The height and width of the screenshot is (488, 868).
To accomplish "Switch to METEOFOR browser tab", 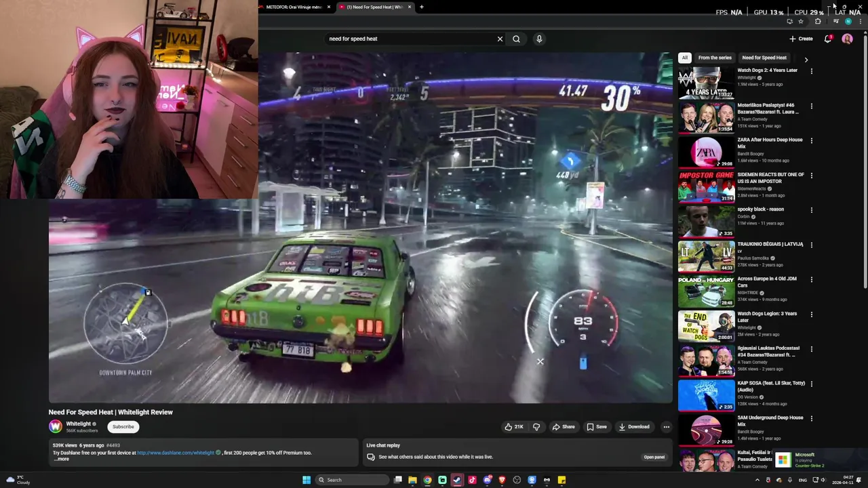I will 296,7.
